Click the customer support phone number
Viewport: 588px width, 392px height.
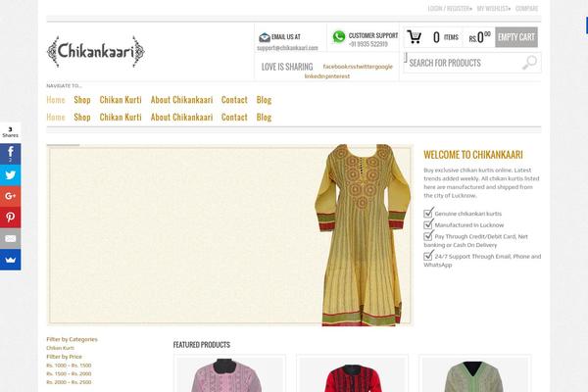pyautogui.click(x=368, y=44)
